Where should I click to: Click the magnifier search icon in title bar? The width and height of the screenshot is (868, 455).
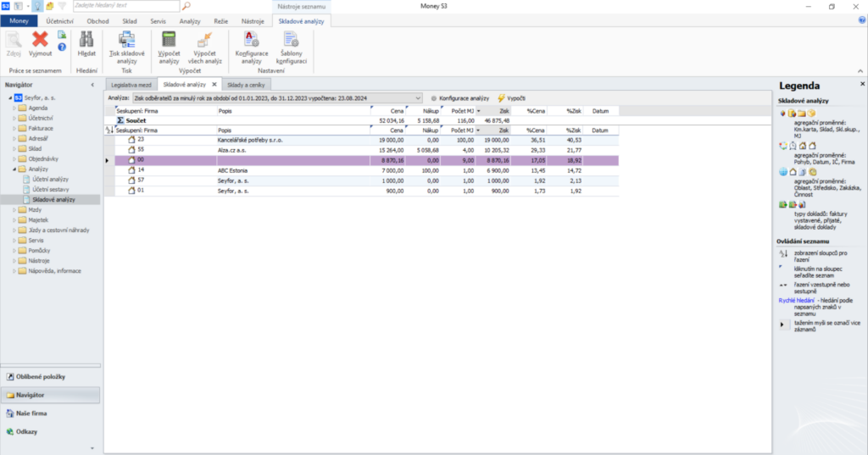pyautogui.click(x=186, y=6)
